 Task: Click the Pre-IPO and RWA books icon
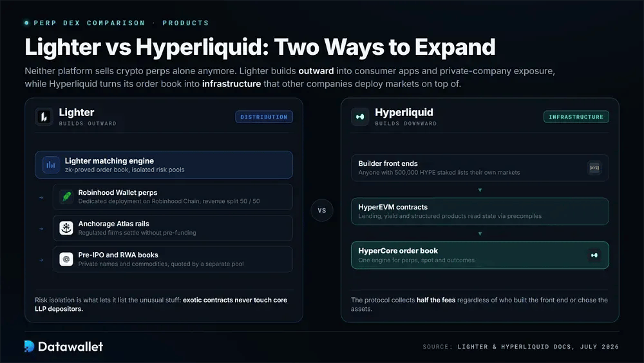(66, 259)
